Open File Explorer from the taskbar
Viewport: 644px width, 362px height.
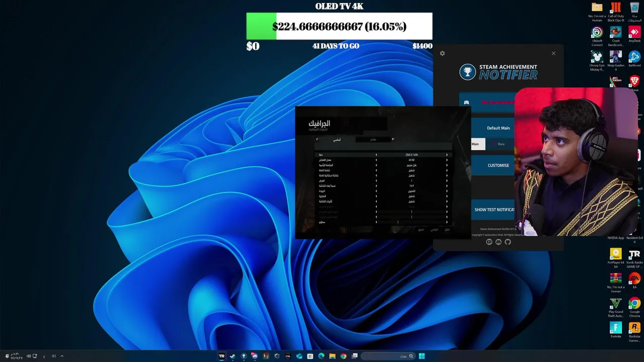(x=332, y=356)
